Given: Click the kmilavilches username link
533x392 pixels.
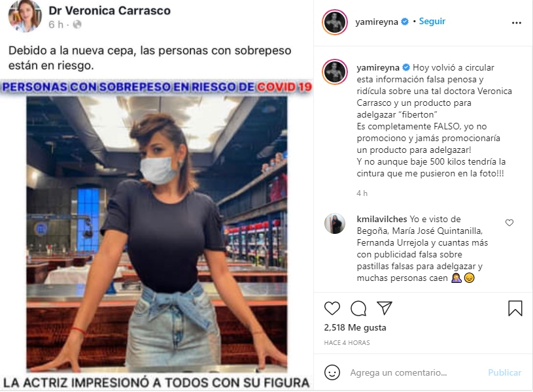Looking at the screenshot, I should coord(382,219).
